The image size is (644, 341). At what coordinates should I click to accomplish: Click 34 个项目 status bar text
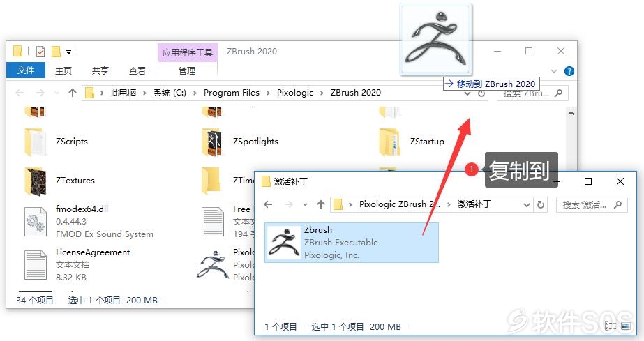pyautogui.click(x=35, y=301)
